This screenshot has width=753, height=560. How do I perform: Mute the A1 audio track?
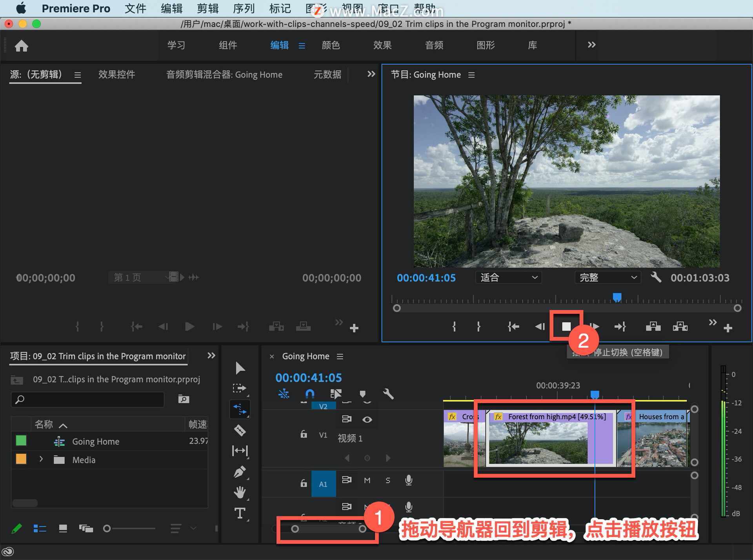coord(367,480)
